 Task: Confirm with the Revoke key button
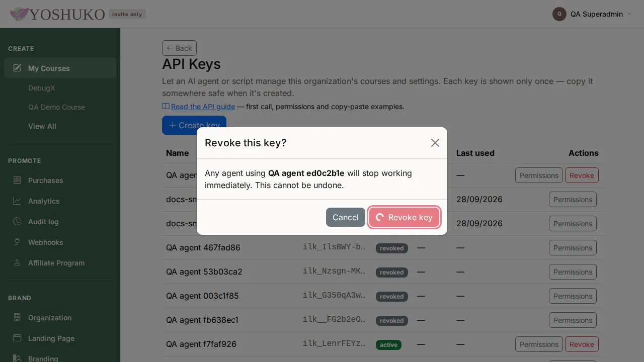coord(405,217)
